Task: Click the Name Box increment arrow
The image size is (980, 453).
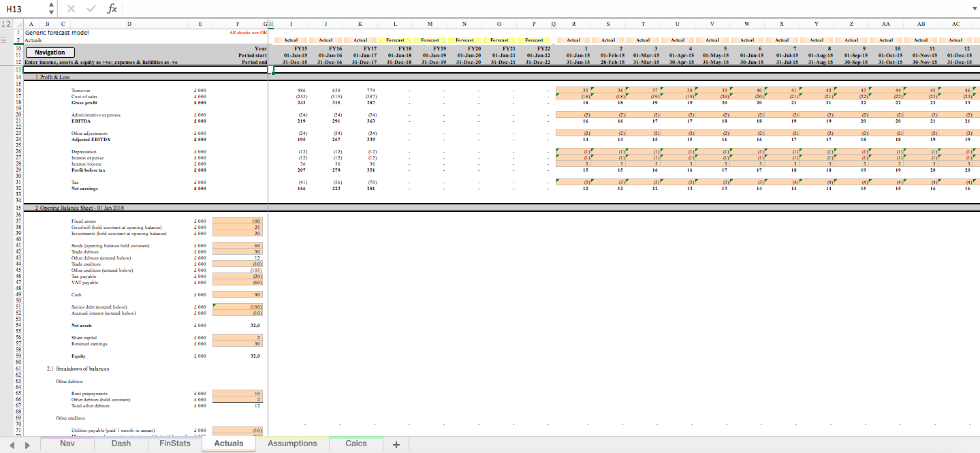Action: click(x=50, y=5)
